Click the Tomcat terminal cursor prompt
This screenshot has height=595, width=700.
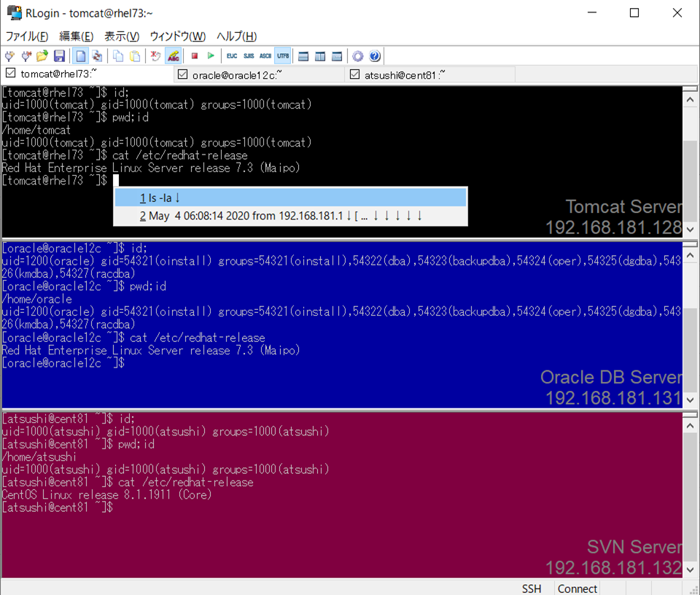pyautogui.click(x=116, y=180)
